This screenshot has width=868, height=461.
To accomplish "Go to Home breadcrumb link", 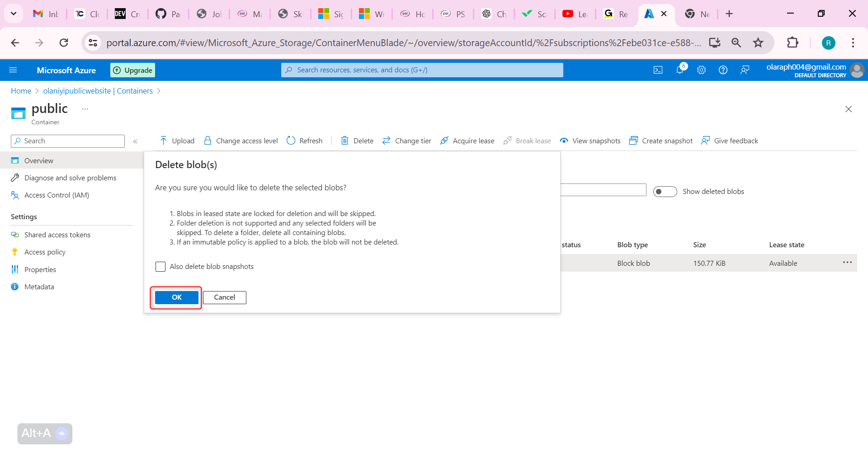I will tap(21, 91).
